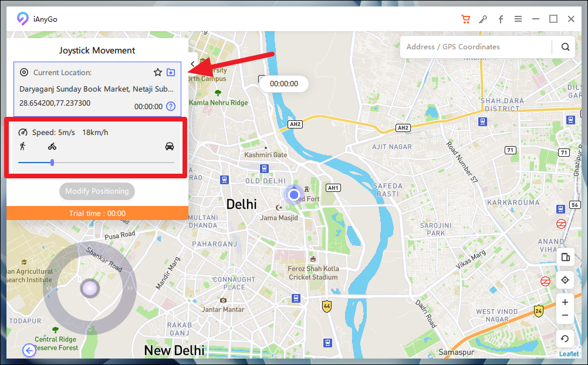Viewport: 588px width, 365px height.
Task: Open the saved favorites folder icon
Action: pos(171,72)
